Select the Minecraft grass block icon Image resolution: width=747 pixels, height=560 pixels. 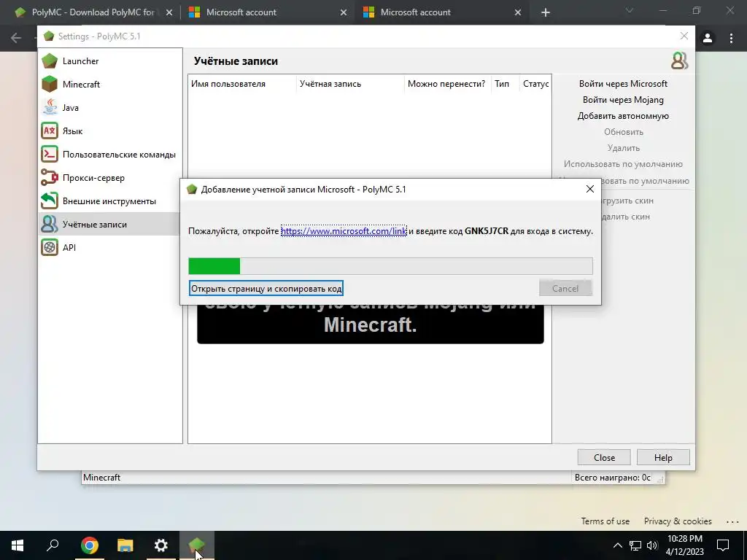point(50,85)
